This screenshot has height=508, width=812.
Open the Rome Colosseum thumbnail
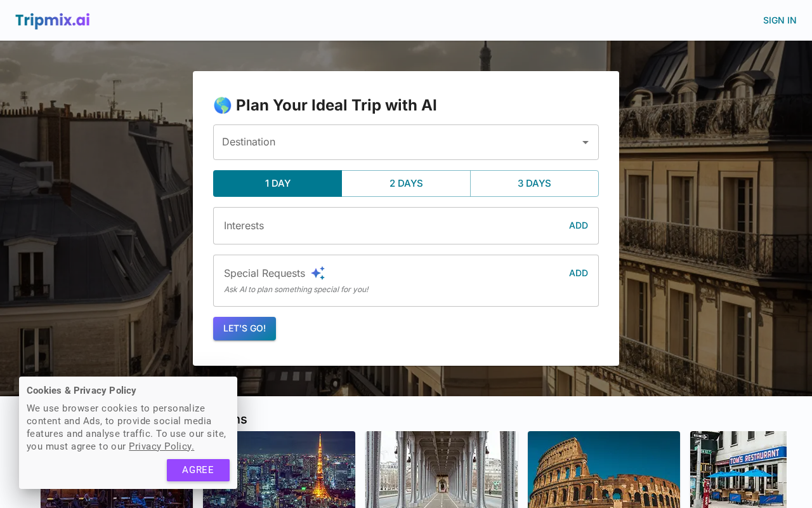[603, 470]
